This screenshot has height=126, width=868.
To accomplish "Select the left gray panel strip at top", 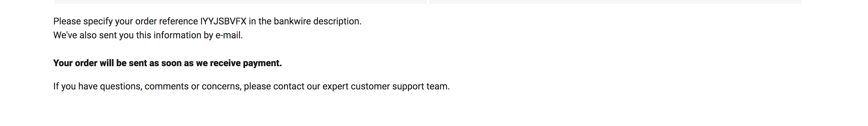I will pyautogui.click(x=241, y=2).
